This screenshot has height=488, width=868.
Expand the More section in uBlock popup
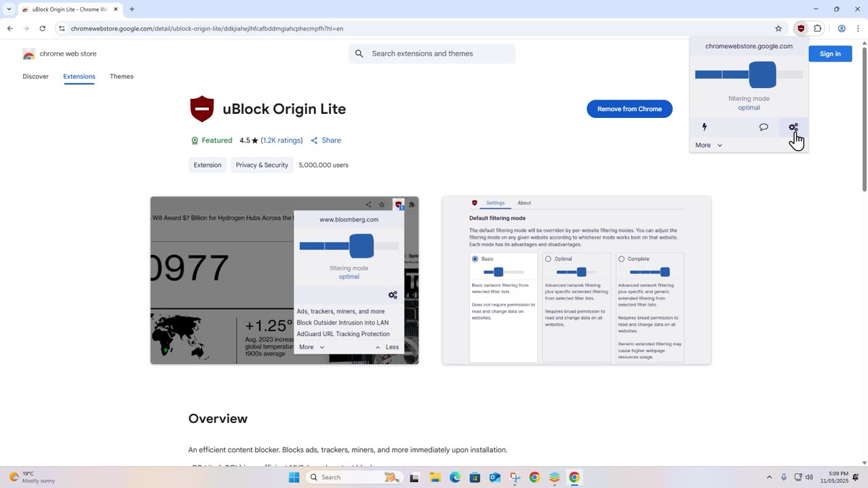tap(709, 145)
